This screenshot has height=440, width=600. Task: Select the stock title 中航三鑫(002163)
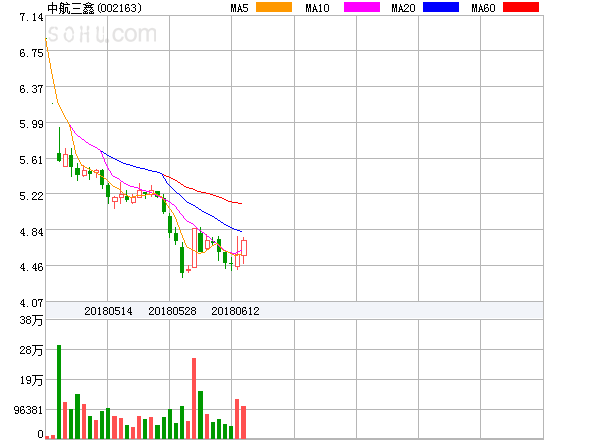click(x=94, y=8)
